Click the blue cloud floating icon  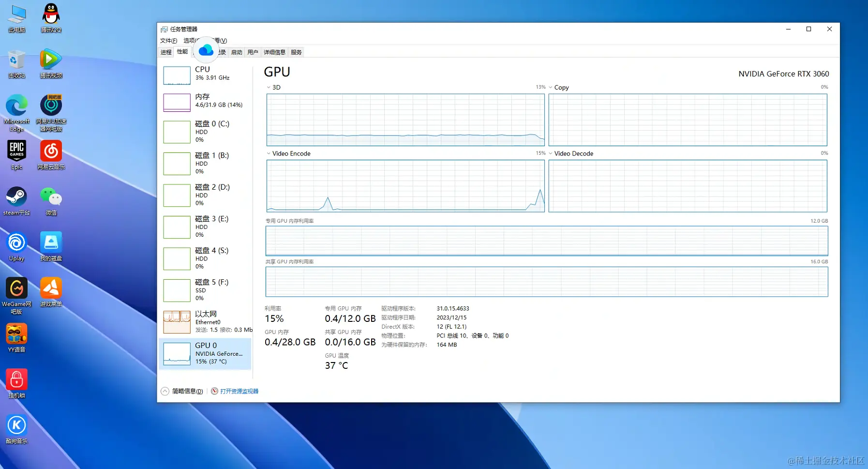[x=206, y=50]
